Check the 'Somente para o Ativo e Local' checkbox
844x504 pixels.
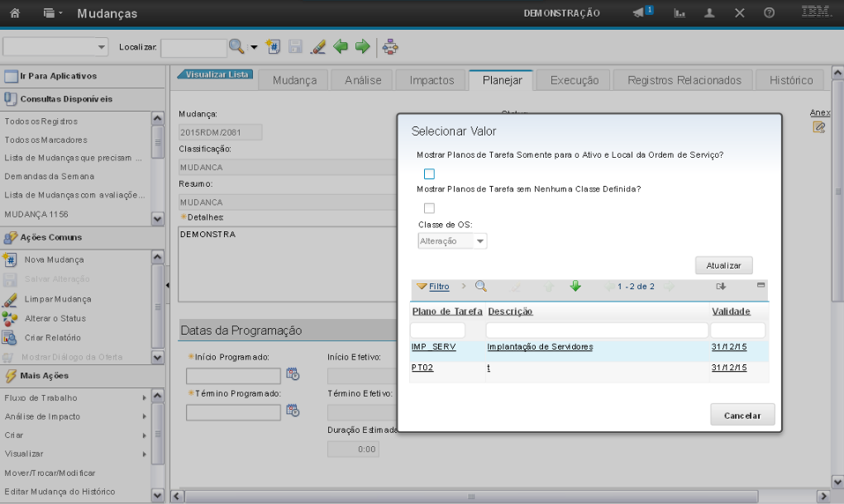point(429,174)
